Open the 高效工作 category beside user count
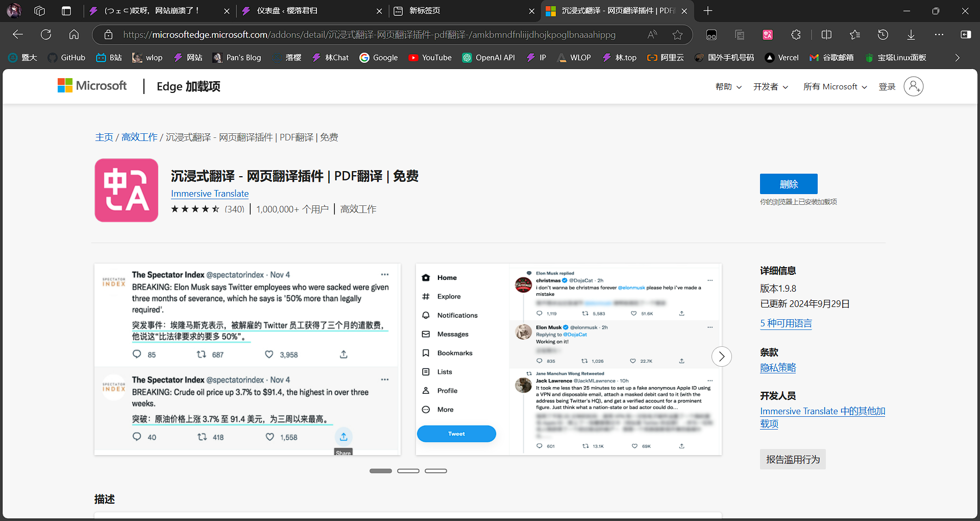The width and height of the screenshot is (980, 521). pyautogui.click(x=358, y=209)
